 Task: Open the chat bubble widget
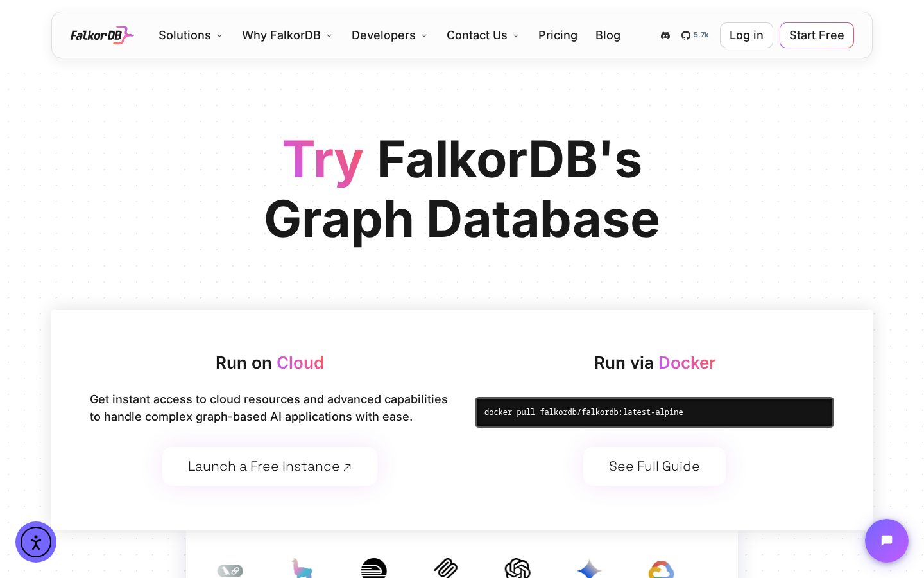pos(887,541)
